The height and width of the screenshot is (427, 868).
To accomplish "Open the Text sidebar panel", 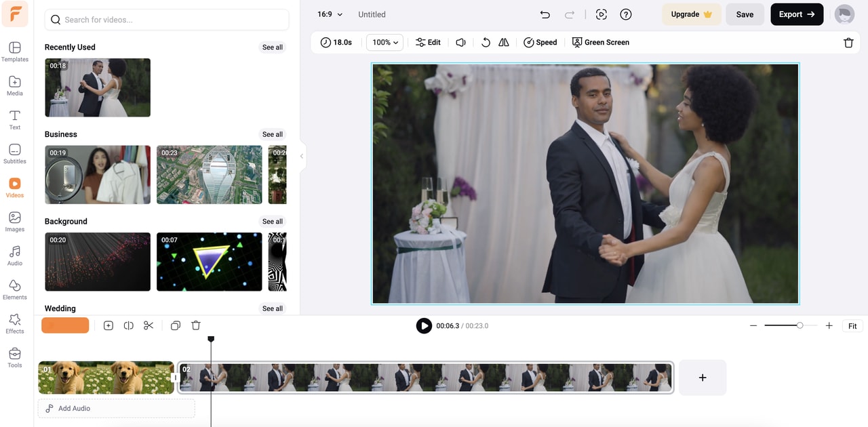I will click(15, 120).
